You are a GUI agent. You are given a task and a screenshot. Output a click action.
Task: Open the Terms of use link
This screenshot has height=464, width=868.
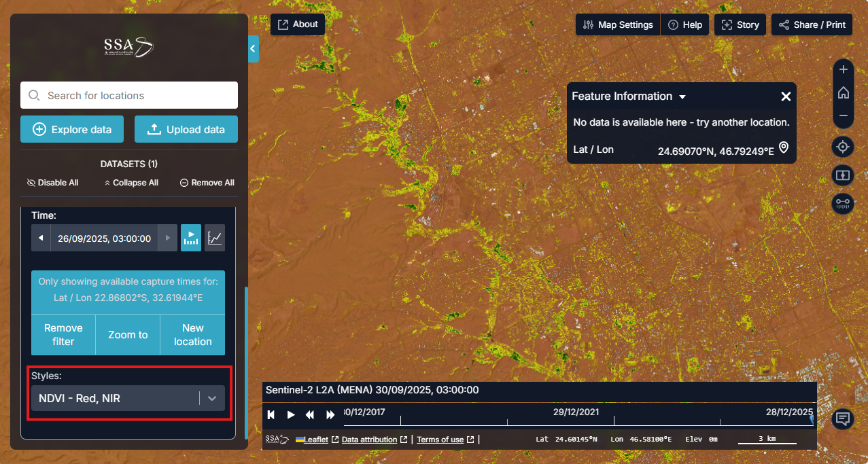pos(440,440)
